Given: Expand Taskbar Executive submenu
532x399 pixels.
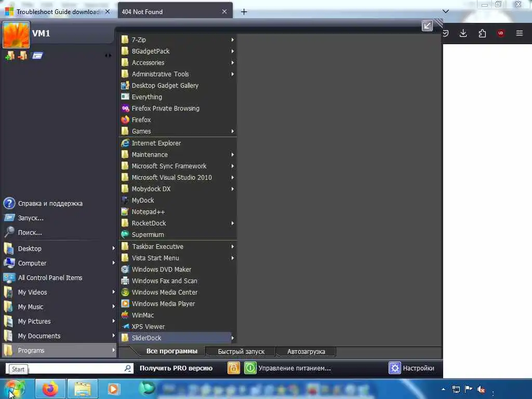Looking at the screenshot, I should 232,247.
